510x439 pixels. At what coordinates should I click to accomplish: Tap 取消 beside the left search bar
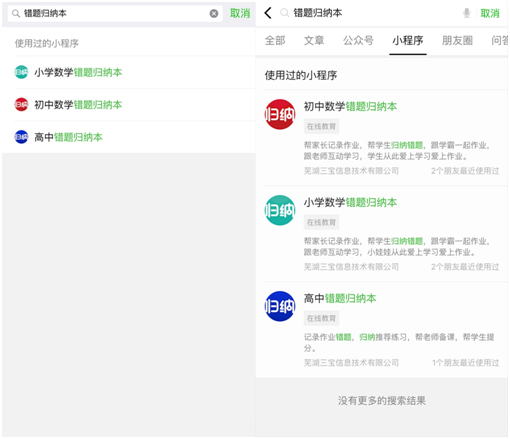point(240,13)
